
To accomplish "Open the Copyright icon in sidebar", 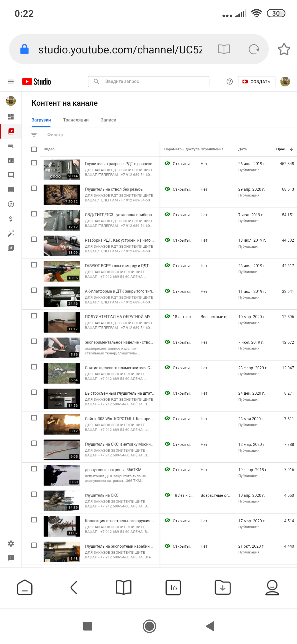I will (x=11, y=204).
